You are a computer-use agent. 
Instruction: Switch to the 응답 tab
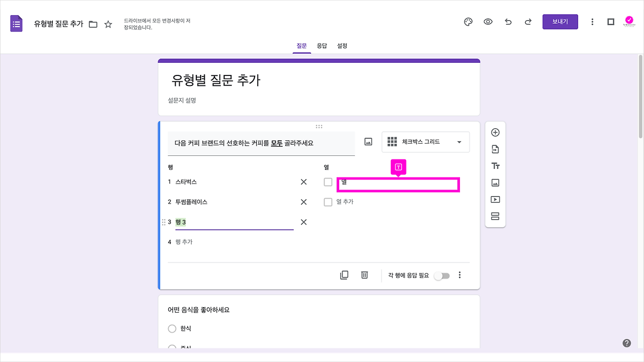click(322, 45)
